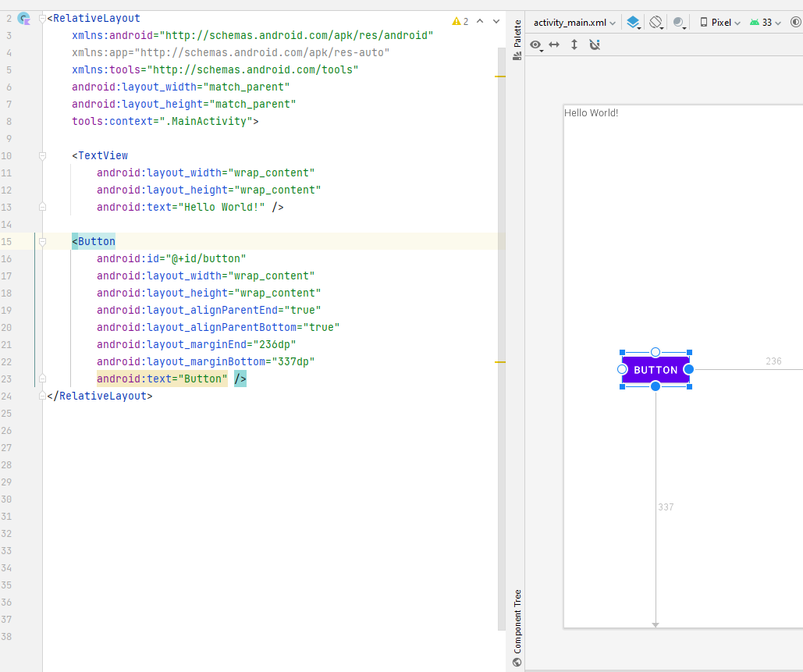Click the upper yellow warning stripe mark near line 5
803x672 pixels.
[x=499, y=76]
